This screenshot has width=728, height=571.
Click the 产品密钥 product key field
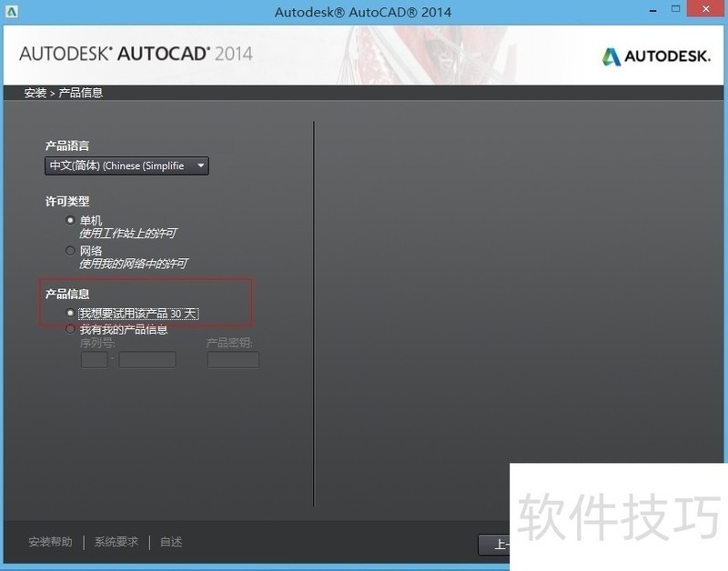click(233, 359)
